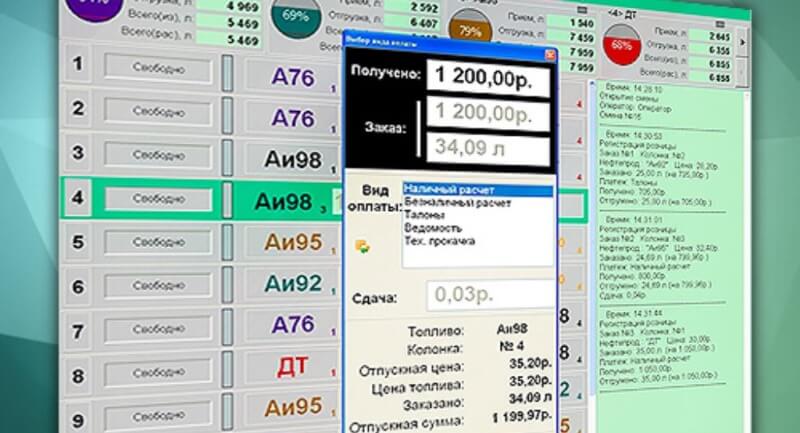Image resolution: width=800 pixels, height=433 pixels.
Task: Select the Аи98 fuel on pump 4
Action: click(x=284, y=202)
